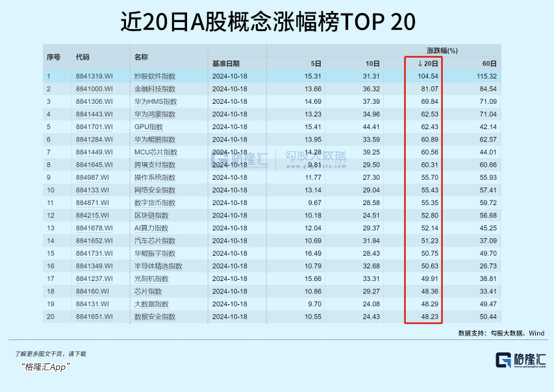This screenshot has width=554, height=392.
Task: Click the 光刻机指数 name
Action: tap(151, 279)
